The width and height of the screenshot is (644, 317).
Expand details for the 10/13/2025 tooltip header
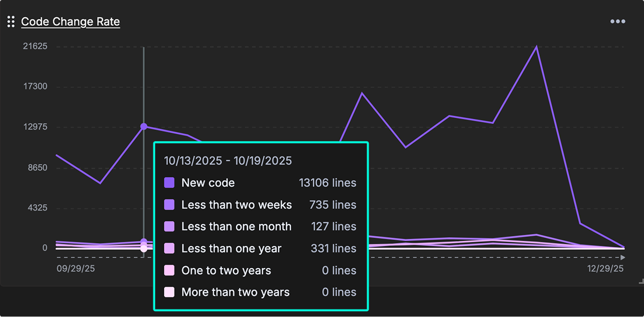tap(228, 160)
